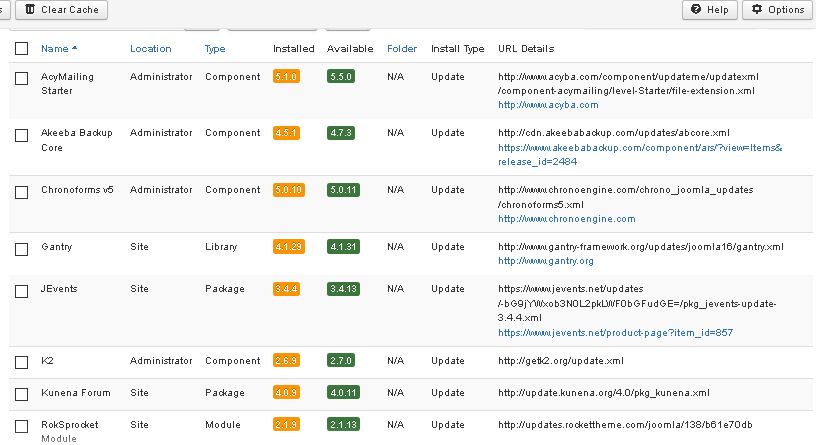Click the Installed column header
Viewport: 816px width, 445px height.
[294, 48]
